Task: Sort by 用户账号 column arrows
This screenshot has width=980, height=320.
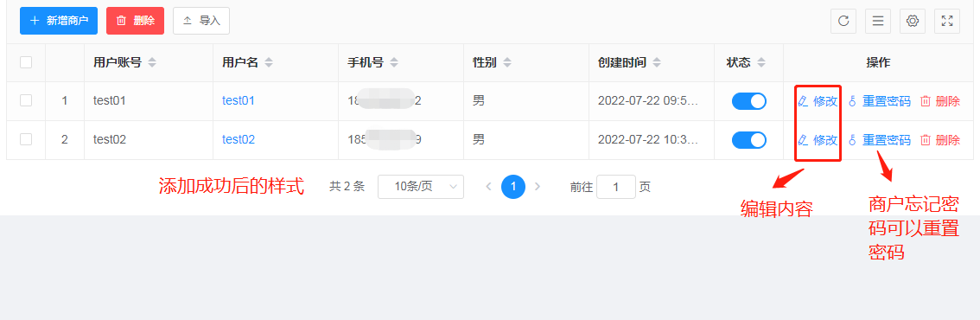Action: point(152,62)
